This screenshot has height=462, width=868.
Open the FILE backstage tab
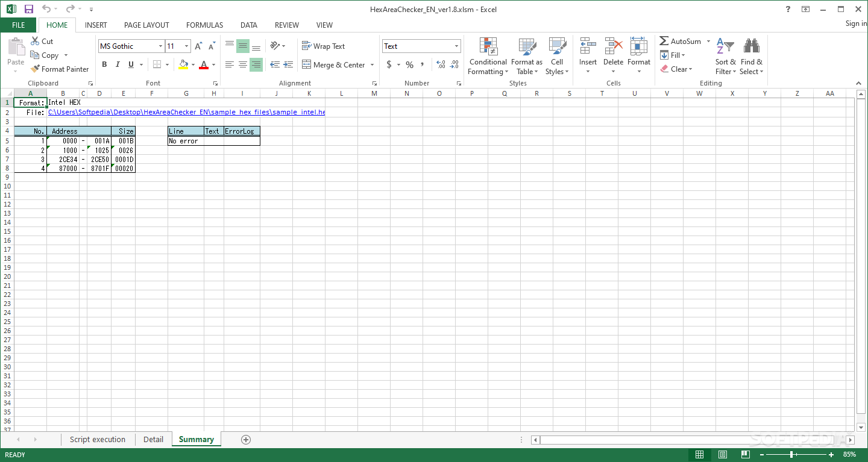pyautogui.click(x=18, y=25)
